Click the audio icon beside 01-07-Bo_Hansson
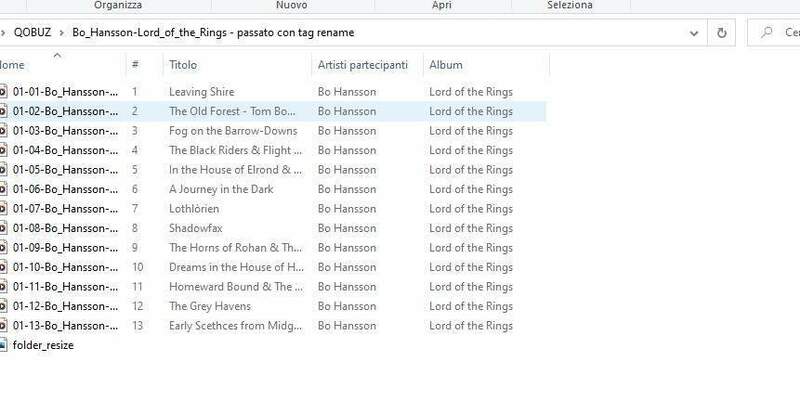Image resolution: width=800 pixels, height=413 pixels. pos(3,209)
